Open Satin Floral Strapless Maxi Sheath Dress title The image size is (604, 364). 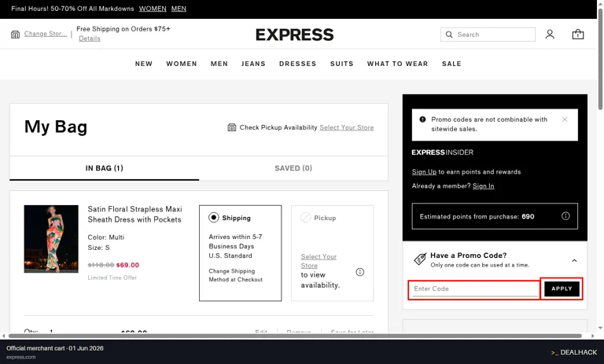(134, 214)
